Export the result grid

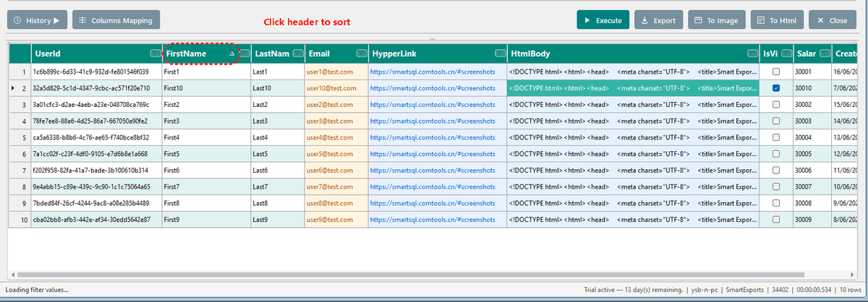coord(658,20)
